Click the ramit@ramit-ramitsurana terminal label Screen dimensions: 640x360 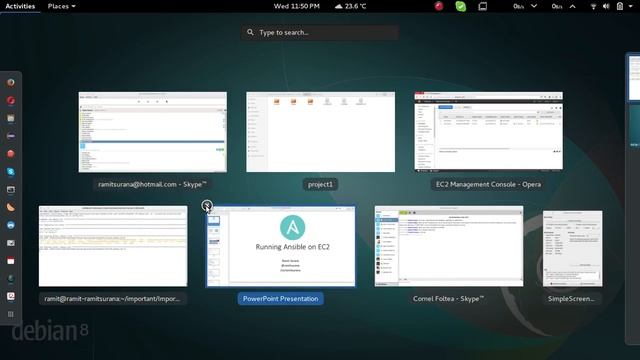[x=113, y=299]
